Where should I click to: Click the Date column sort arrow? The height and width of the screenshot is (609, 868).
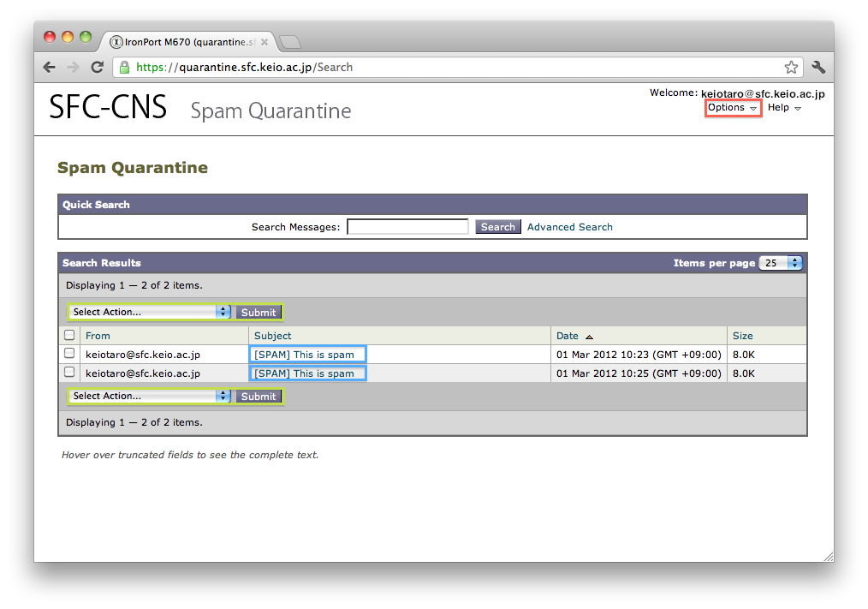click(x=589, y=337)
